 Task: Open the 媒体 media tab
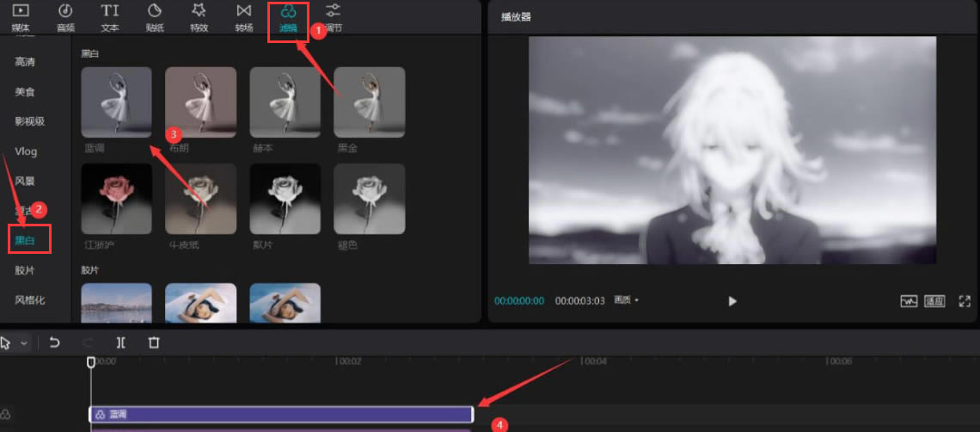click(x=21, y=17)
